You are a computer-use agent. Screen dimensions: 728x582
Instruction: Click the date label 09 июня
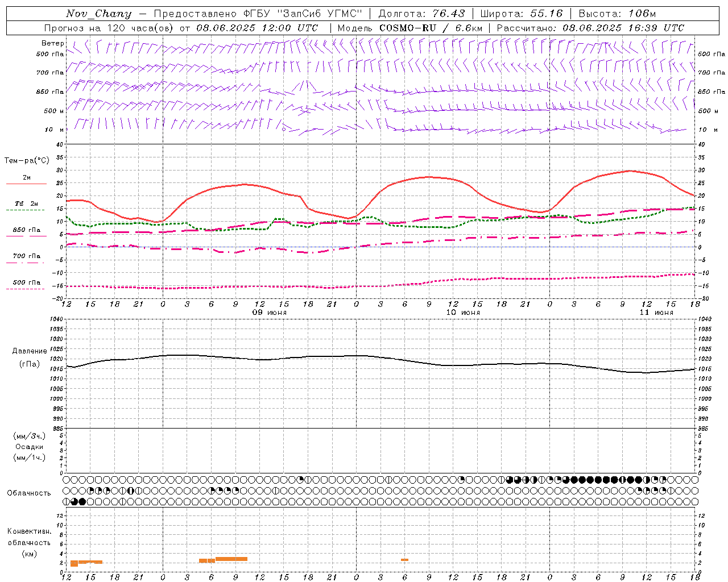[x=270, y=313]
